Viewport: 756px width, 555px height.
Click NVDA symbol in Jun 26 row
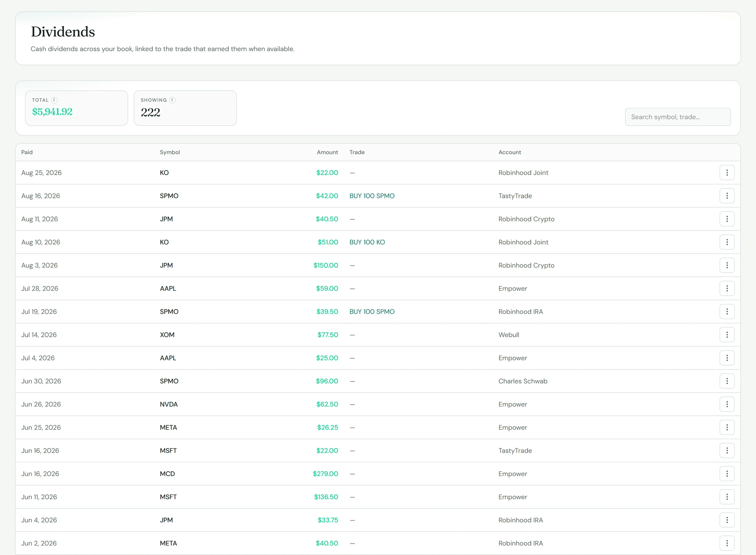169,404
